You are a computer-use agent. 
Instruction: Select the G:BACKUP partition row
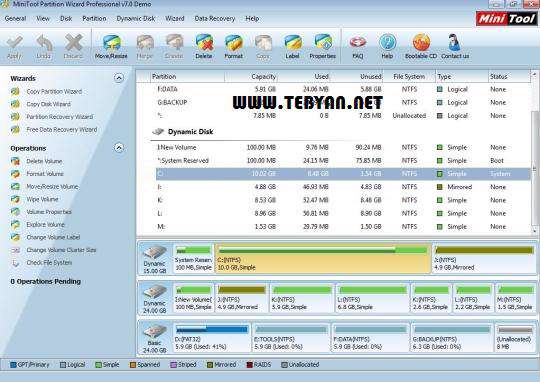tap(343, 103)
